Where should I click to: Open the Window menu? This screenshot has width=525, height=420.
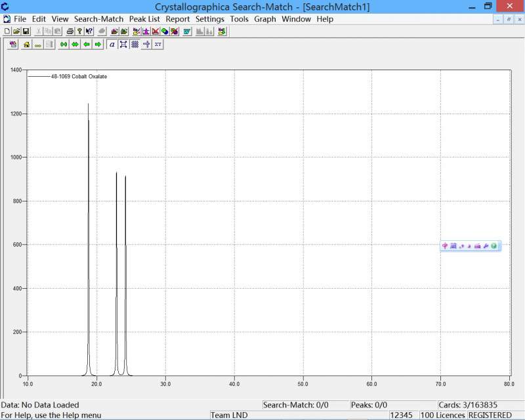297,19
